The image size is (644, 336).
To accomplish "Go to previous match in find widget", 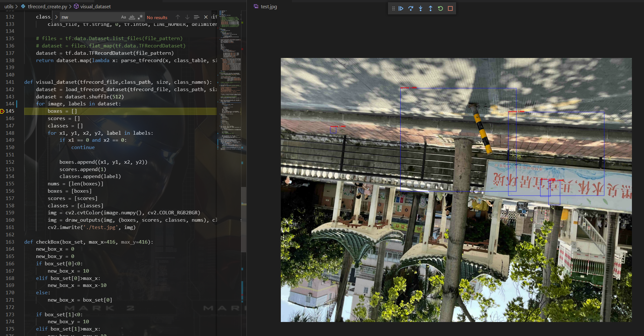I will click(178, 17).
